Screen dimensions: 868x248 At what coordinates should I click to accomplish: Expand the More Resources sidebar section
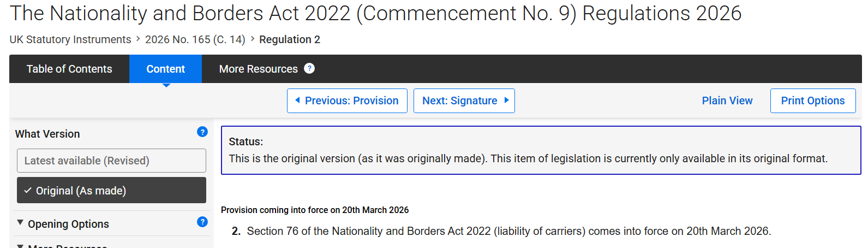67,246
